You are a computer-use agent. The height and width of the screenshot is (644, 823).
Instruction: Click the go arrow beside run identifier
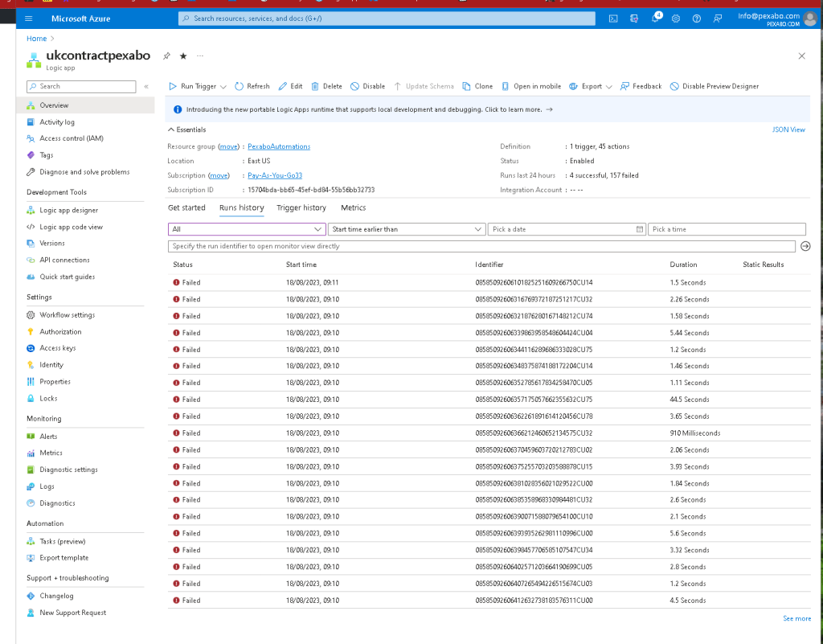[x=805, y=246]
